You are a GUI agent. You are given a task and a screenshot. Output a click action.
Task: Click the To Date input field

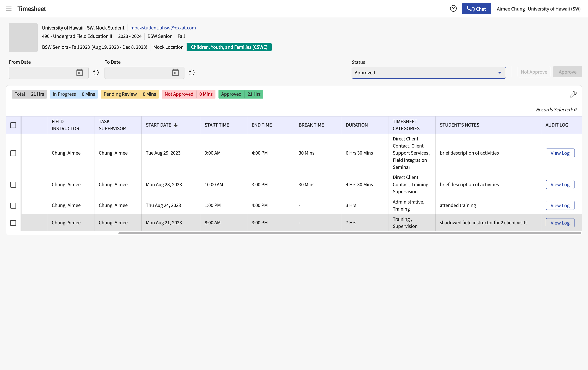[144, 73]
